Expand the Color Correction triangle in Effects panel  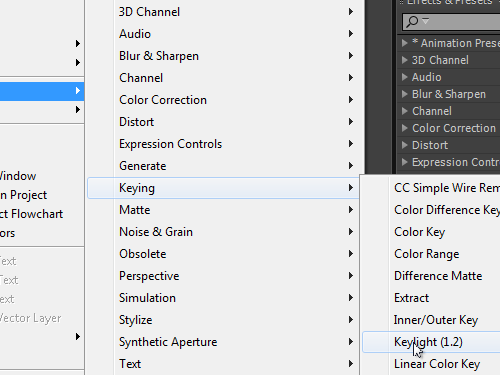(405, 128)
